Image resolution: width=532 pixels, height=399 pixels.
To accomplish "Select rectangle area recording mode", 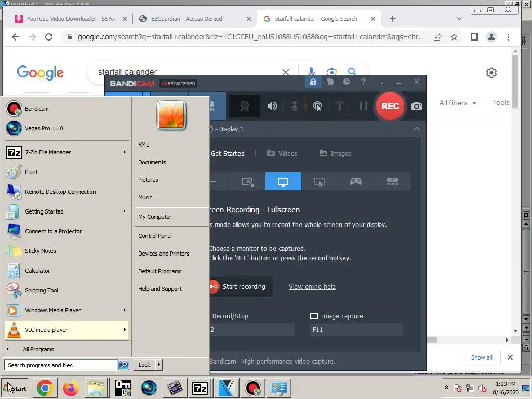I will click(247, 181).
